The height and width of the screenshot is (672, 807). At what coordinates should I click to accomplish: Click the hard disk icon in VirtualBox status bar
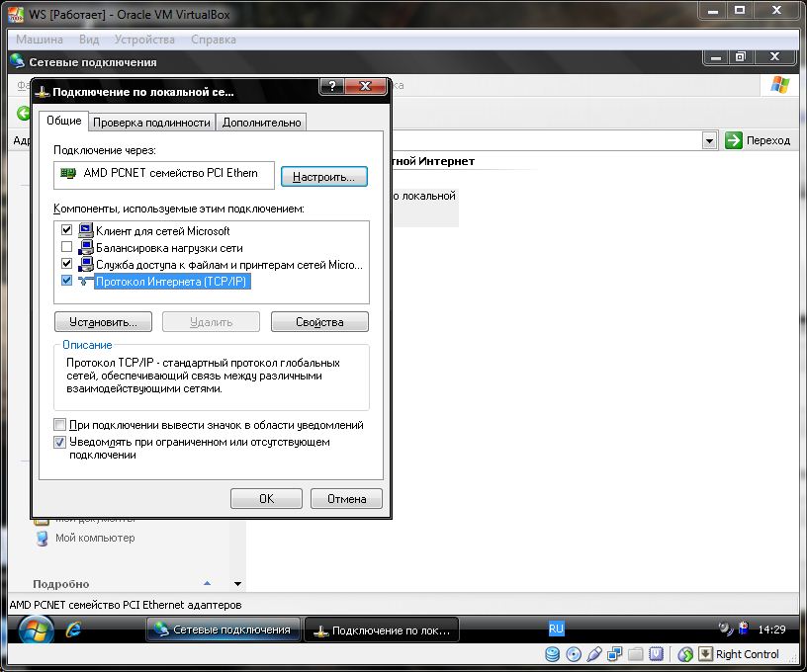click(x=552, y=654)
